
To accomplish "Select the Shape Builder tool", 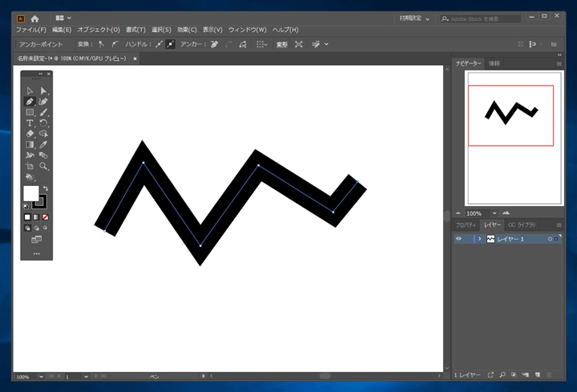I will coord(43,134).
